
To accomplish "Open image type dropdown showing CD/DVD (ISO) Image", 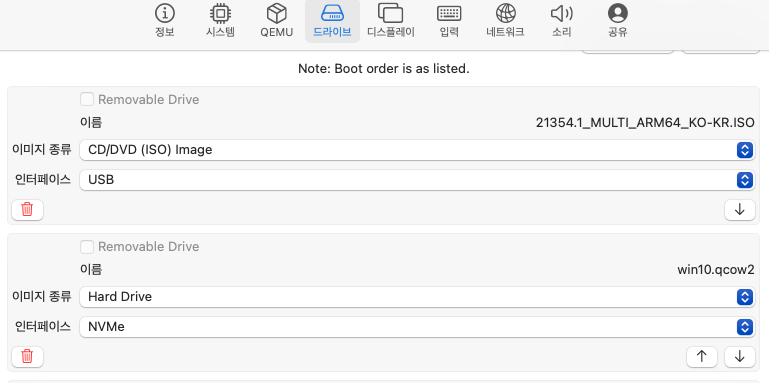I will [417, 150].
